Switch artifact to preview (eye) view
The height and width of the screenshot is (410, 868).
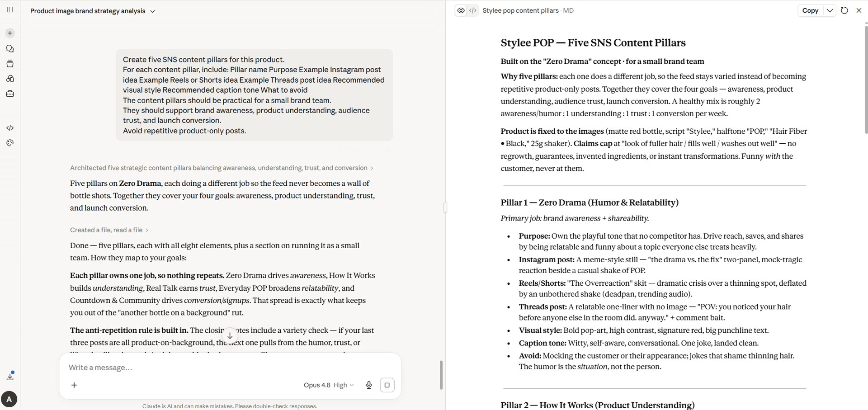pyautogui.click(x=461, y=10)
